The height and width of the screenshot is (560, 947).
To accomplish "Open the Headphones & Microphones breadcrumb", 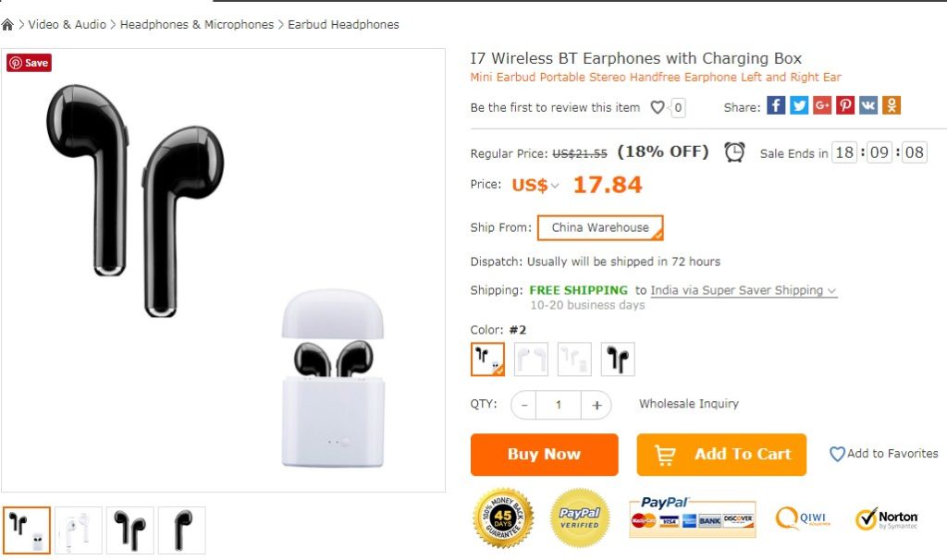I will tap(197, 25).
